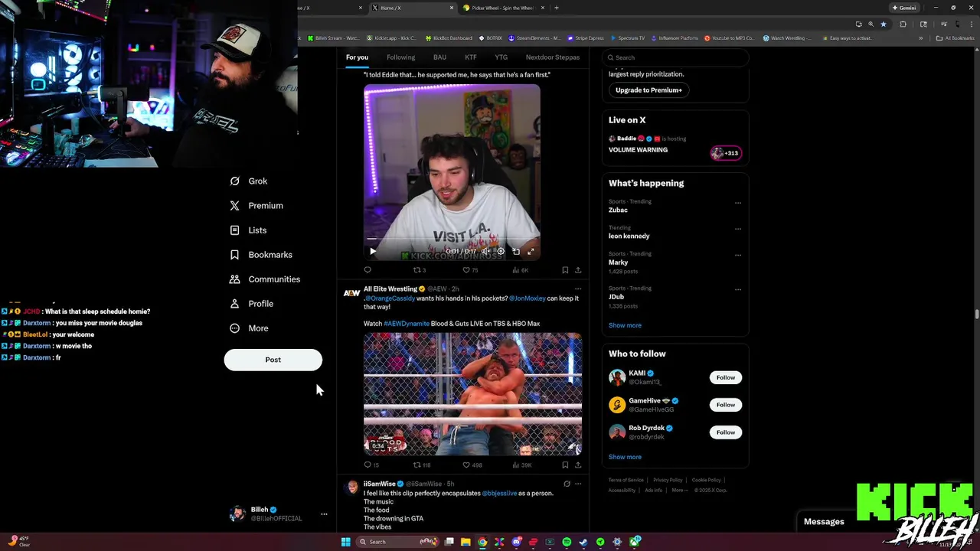Switch to the For you tab
The height and width of the screenshot is (551, 980).
click(x=357, y=57)
